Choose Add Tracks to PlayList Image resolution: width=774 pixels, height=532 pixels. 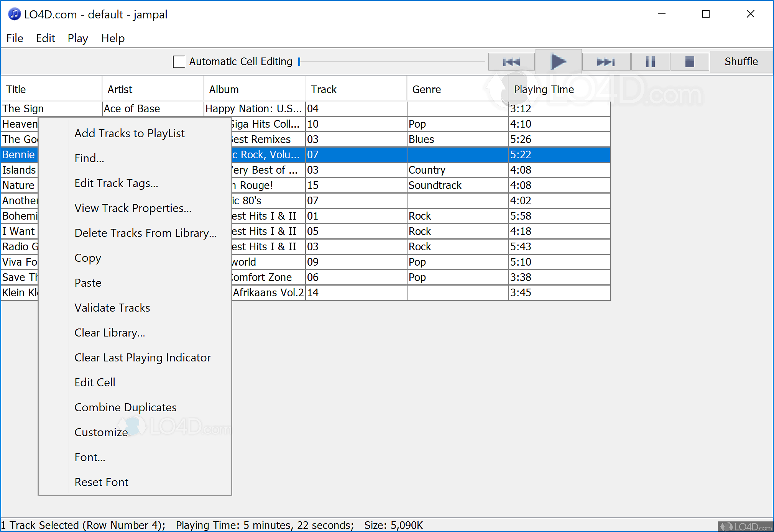pos(129,133)
